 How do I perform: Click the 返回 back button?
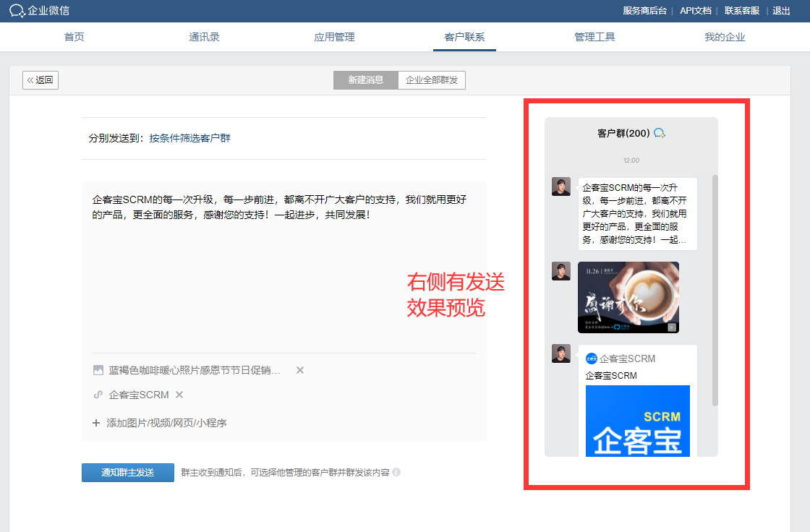click(x=40, y=80)
